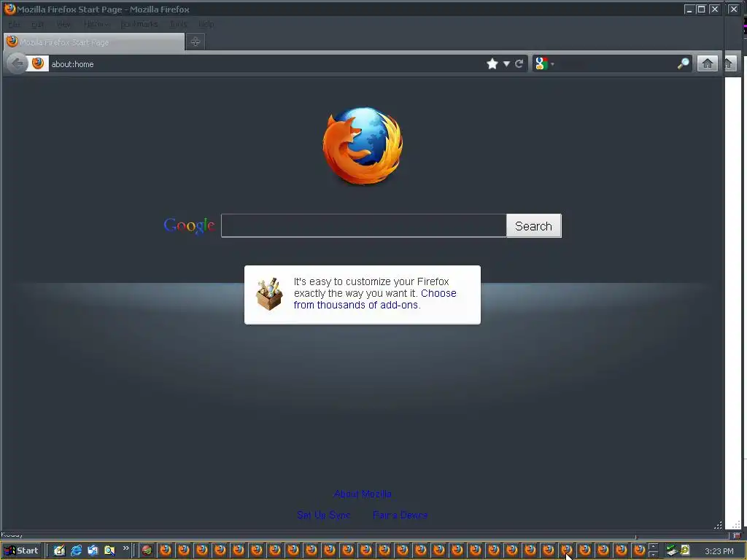Expand the quick launch overflow chevron
The image size is (747, 560).
point(125,548)
